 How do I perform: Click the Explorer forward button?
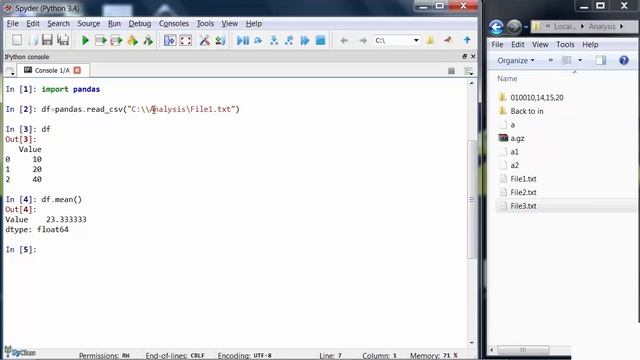point(514,27)
